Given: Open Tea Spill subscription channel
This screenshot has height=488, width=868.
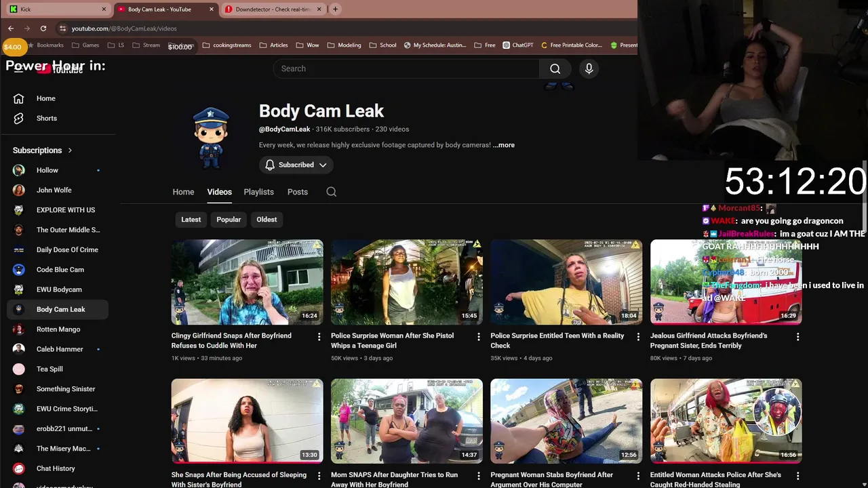Looking at the screenshot, I should (x=58, y=369).
